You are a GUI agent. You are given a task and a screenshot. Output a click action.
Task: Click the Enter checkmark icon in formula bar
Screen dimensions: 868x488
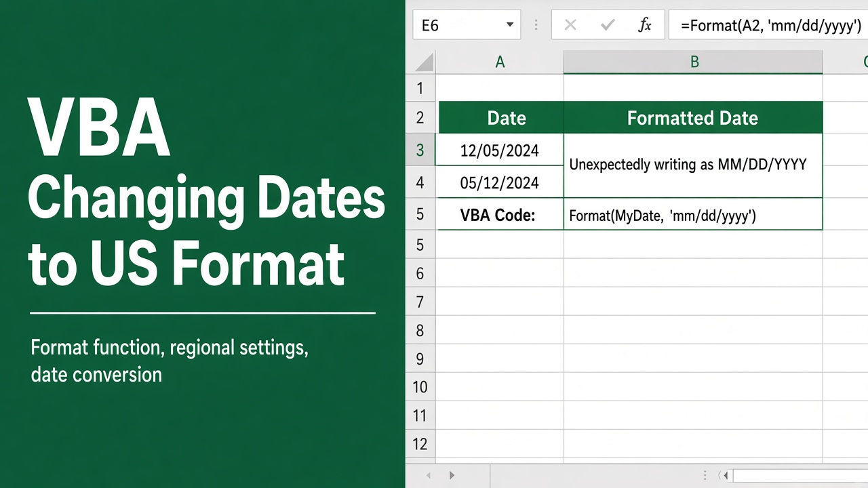608,26
